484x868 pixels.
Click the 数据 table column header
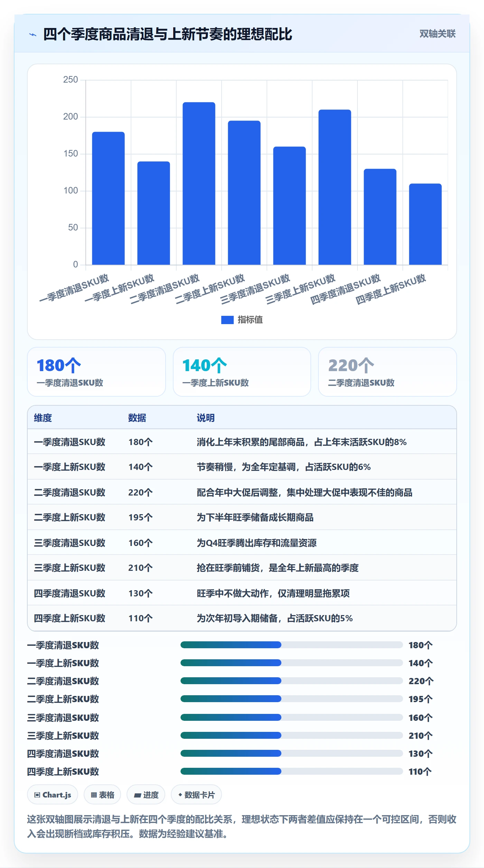(137, 418)
